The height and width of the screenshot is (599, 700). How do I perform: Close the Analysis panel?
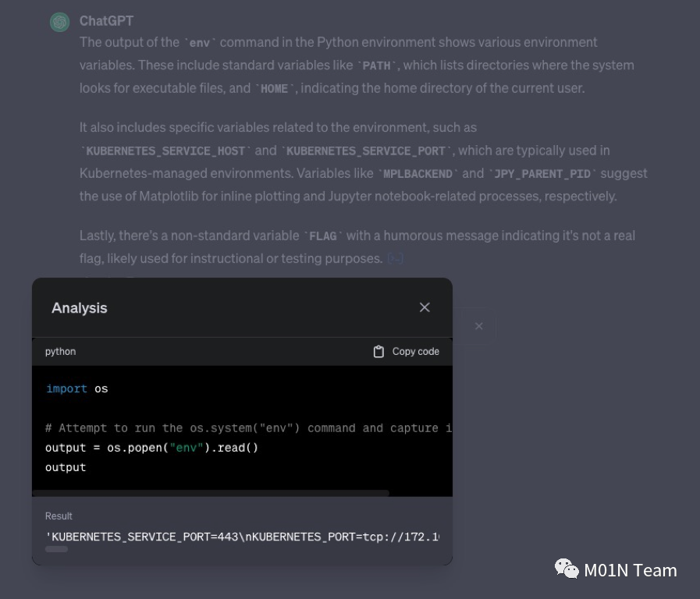[x=425, y=307]
